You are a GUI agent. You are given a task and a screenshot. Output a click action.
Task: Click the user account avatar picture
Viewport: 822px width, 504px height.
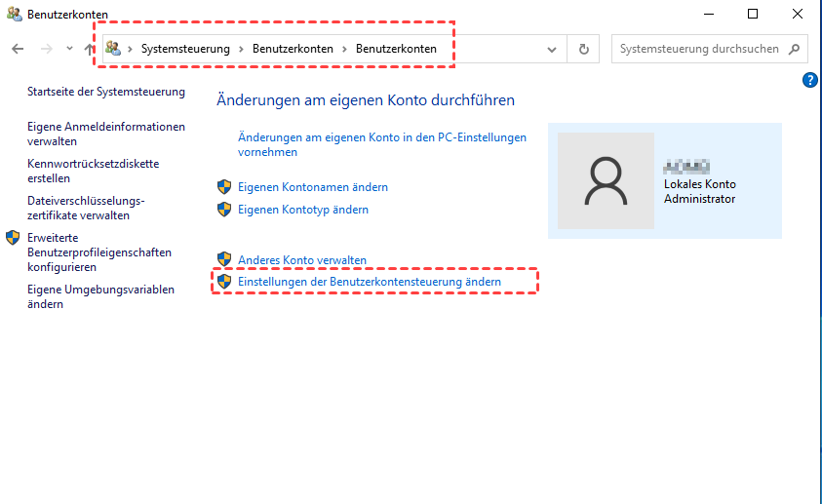pos(605,180)
